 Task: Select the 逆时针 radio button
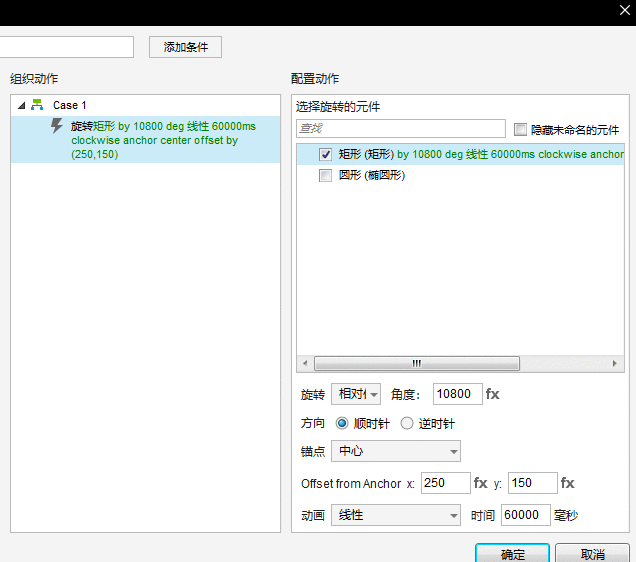[x=407, y=423]
